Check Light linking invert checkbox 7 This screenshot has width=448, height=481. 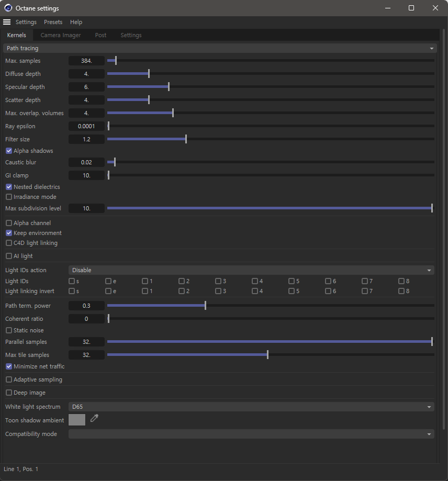point(365,291)
